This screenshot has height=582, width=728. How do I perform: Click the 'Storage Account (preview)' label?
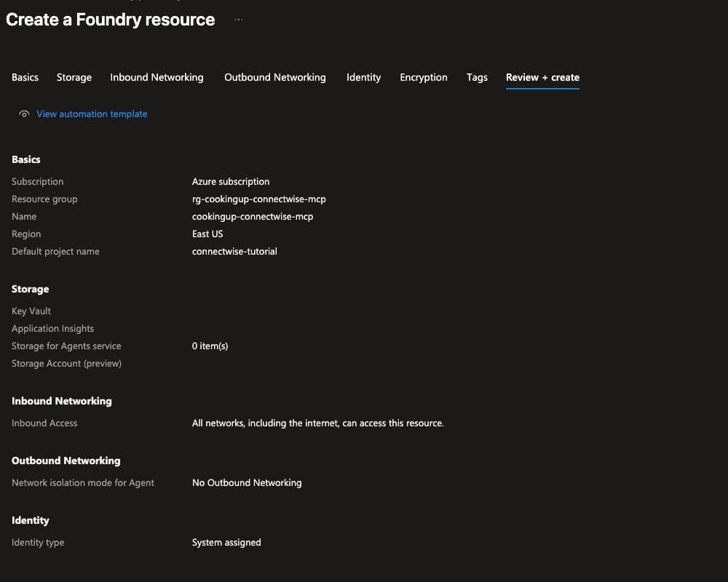tap(66, 364)
